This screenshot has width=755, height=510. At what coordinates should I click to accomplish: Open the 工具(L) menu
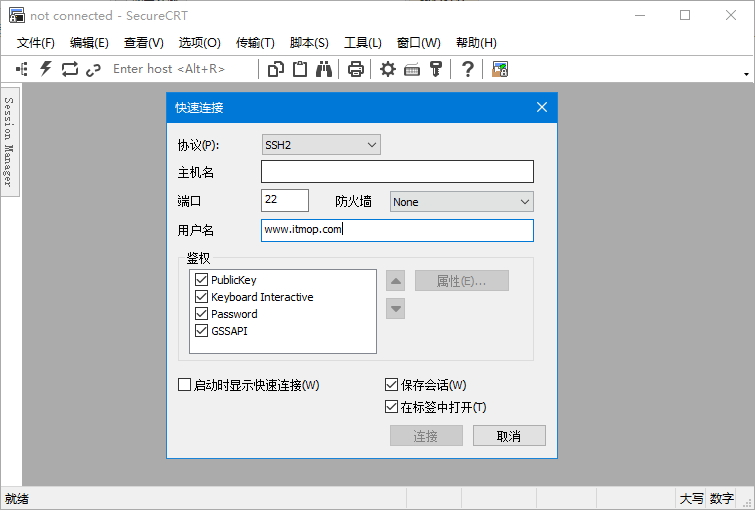click(x=363, y=43)
